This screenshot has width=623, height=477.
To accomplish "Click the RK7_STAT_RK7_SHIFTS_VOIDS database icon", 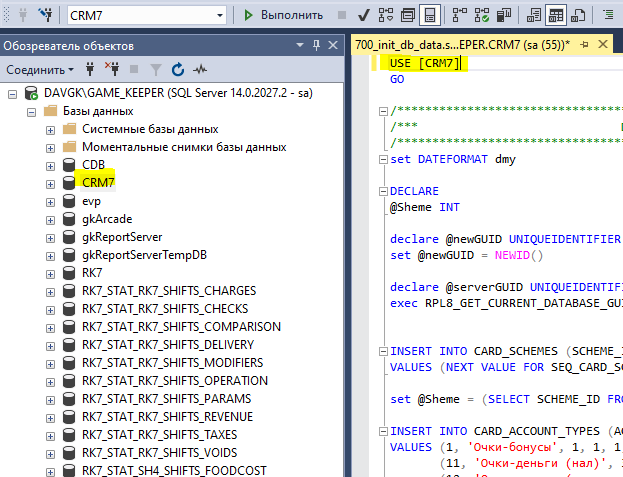I will point(69,453).
